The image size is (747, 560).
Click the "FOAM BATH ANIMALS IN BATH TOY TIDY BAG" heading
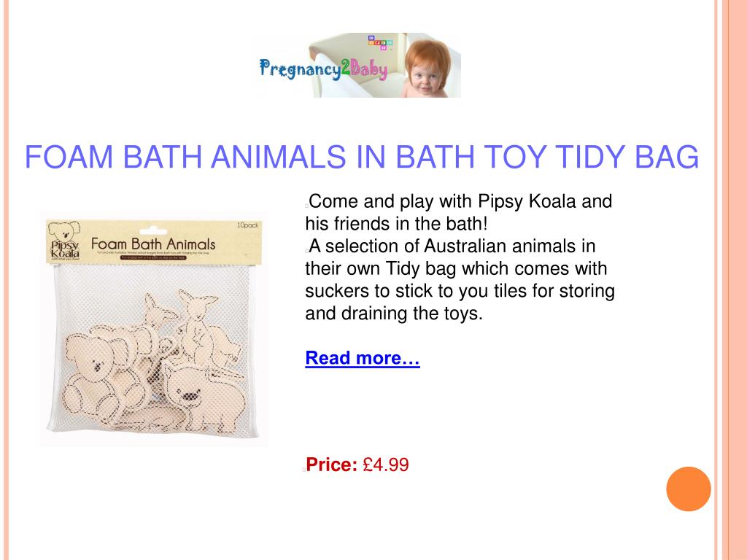tap(362, 157)
